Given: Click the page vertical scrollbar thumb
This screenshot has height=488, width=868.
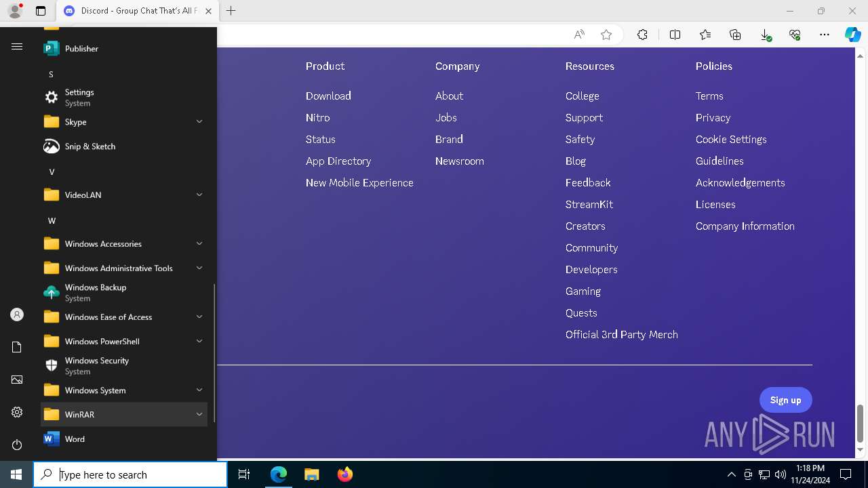Looking at the screenshot, I should point(860,423).
